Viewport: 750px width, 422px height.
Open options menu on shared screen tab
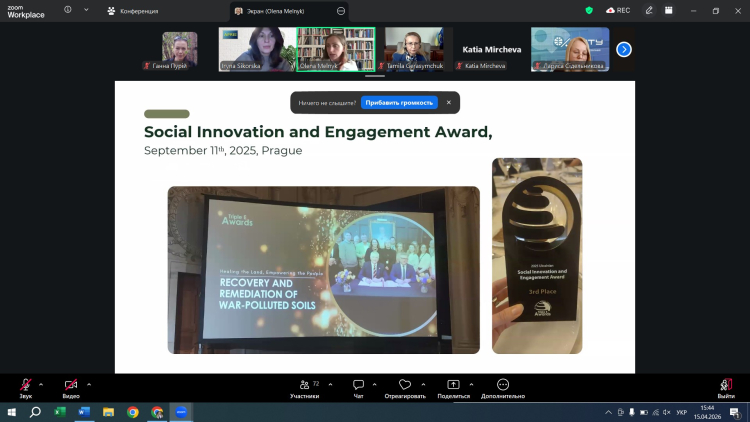[341, 11]
